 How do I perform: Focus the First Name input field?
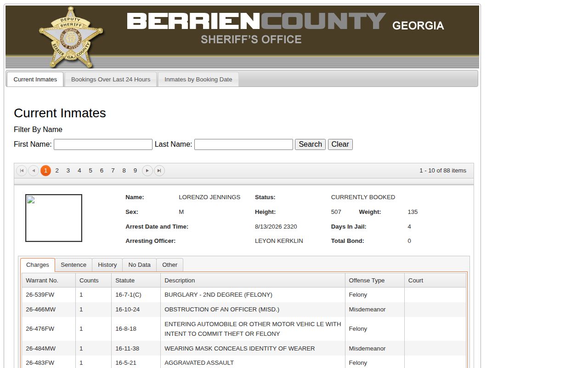pos(103,144)
